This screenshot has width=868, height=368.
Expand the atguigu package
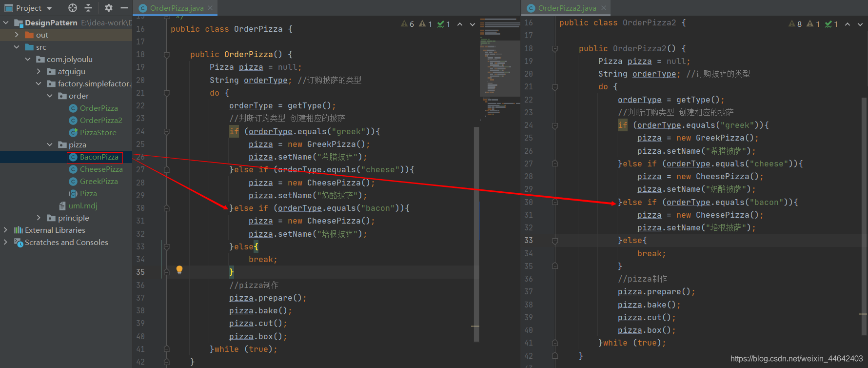39,71
